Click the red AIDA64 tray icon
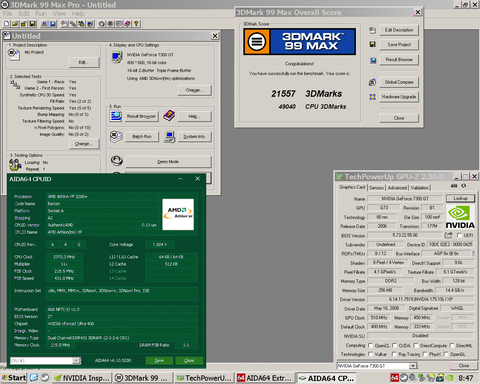The width and height of the screenshot is (480, 384). [x=394, y=378]
